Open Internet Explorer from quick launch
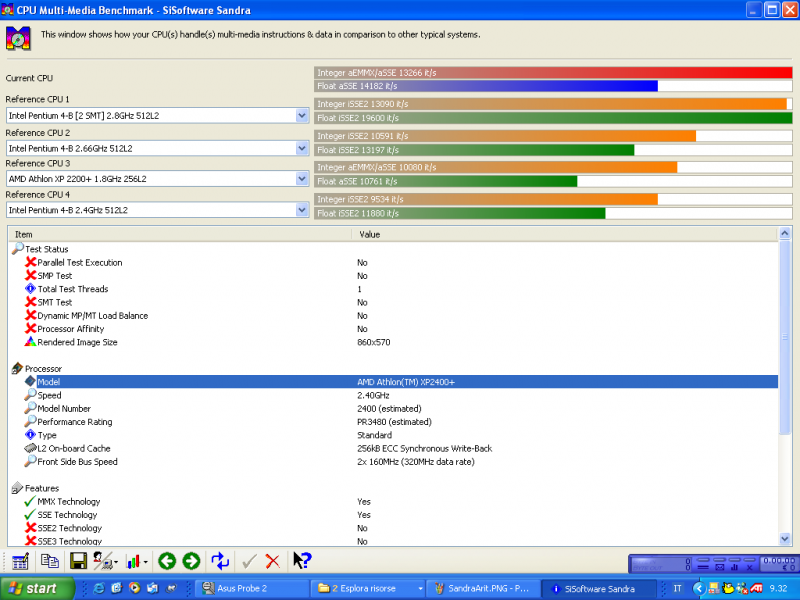The height and width of the screenshot is (600, 800). pyautogui.click(x=99, y=588)
